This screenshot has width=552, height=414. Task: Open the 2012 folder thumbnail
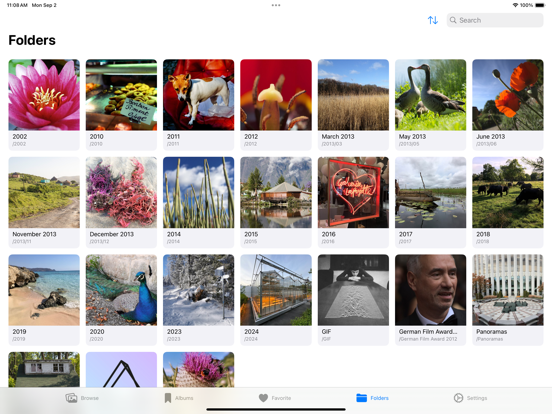click(x=276, y=105)
